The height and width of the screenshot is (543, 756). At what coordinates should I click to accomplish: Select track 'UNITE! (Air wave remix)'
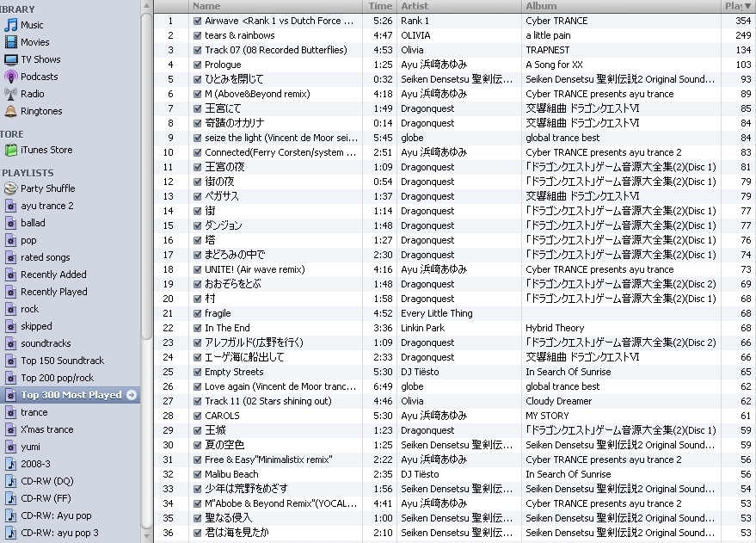tap(255, 269)
